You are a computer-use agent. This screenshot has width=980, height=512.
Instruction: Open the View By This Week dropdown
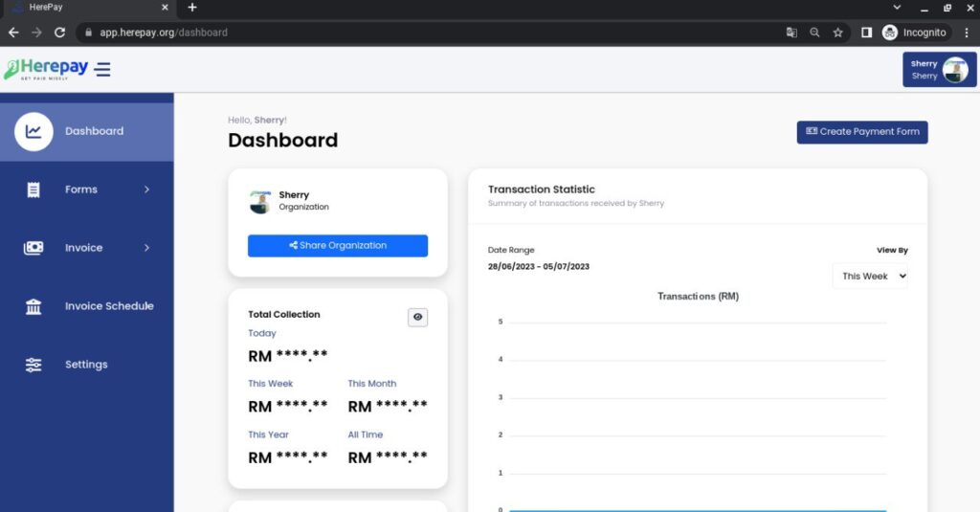click(x=870, y=276)
